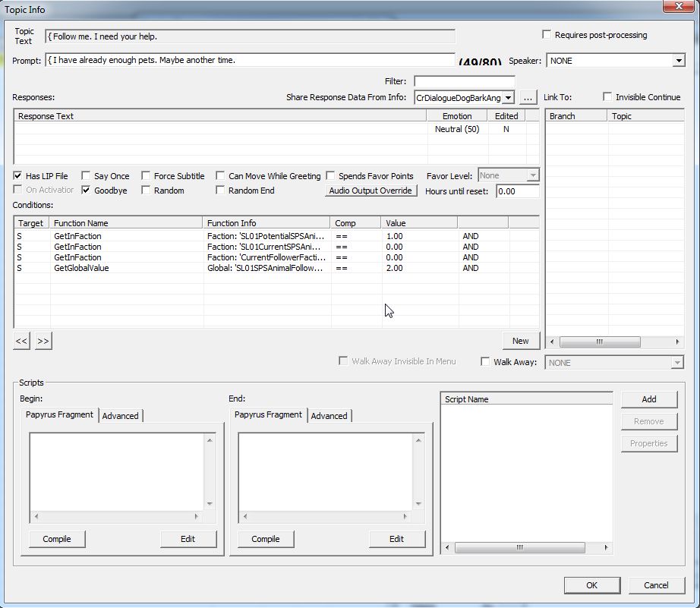Click the Emotion column header
The width and height of the screenshot is (700, 608).
[457, 116]
